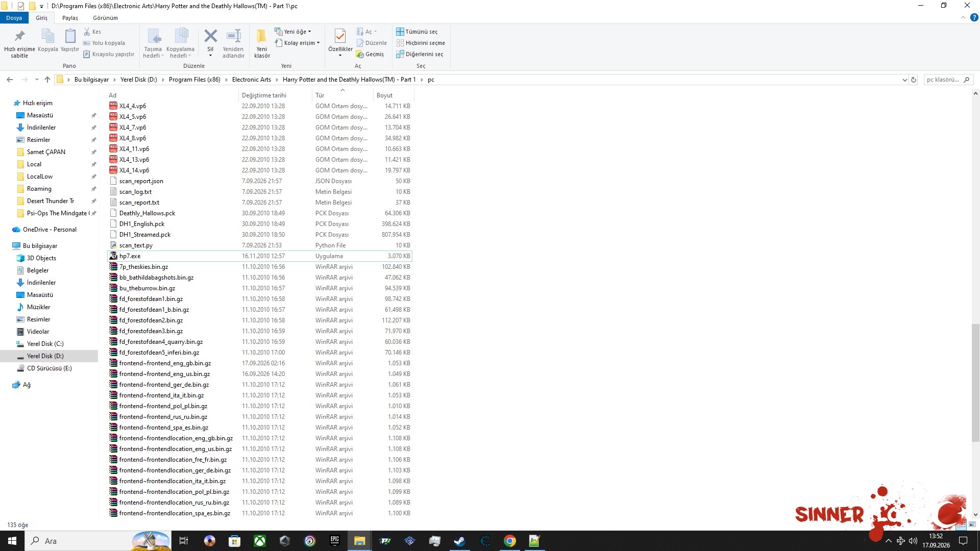This screenshot has height=551, width=980.
Task: Open the Customize Quick Access Toolbar dropdown
Action: click(x=41, y=7)
